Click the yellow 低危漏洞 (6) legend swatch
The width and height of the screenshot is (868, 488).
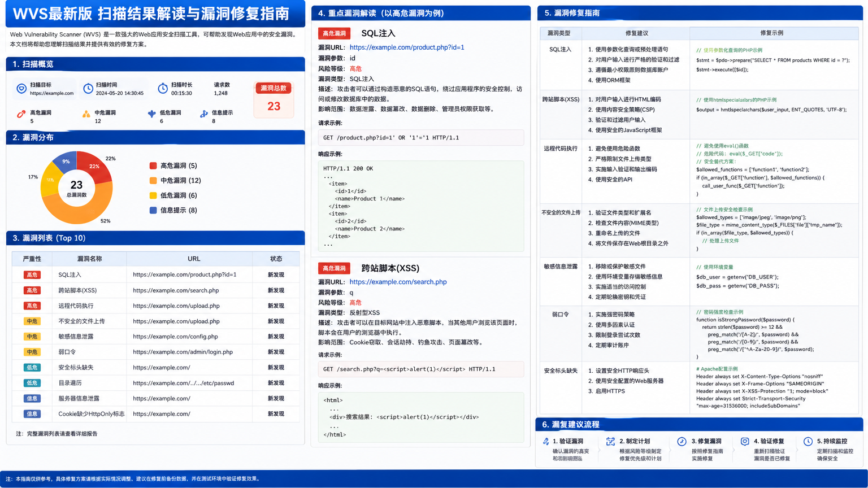pyautogui.click(x=153, y=195)
